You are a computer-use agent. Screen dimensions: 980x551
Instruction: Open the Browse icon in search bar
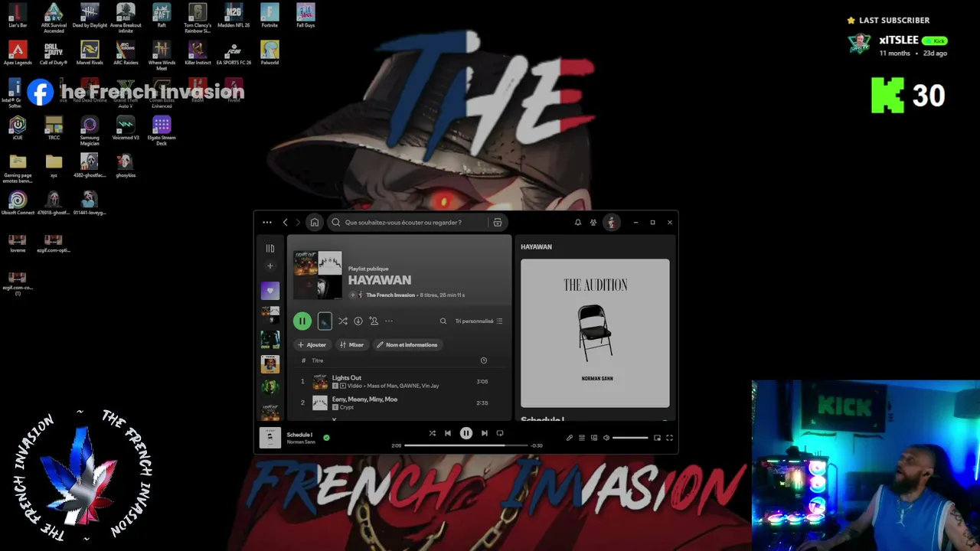point(498,223)
